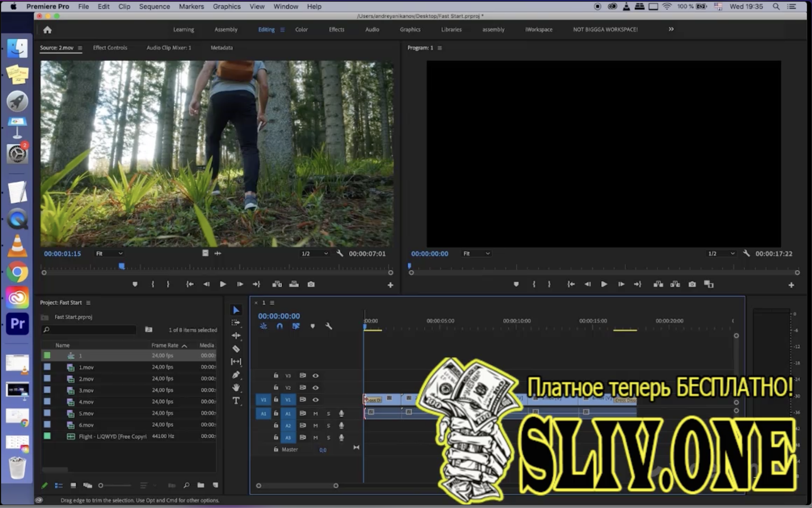The image size is (812, 508).
Task: Open Source monitor zoom level dropdown
Action: click(x=109, y=253)
